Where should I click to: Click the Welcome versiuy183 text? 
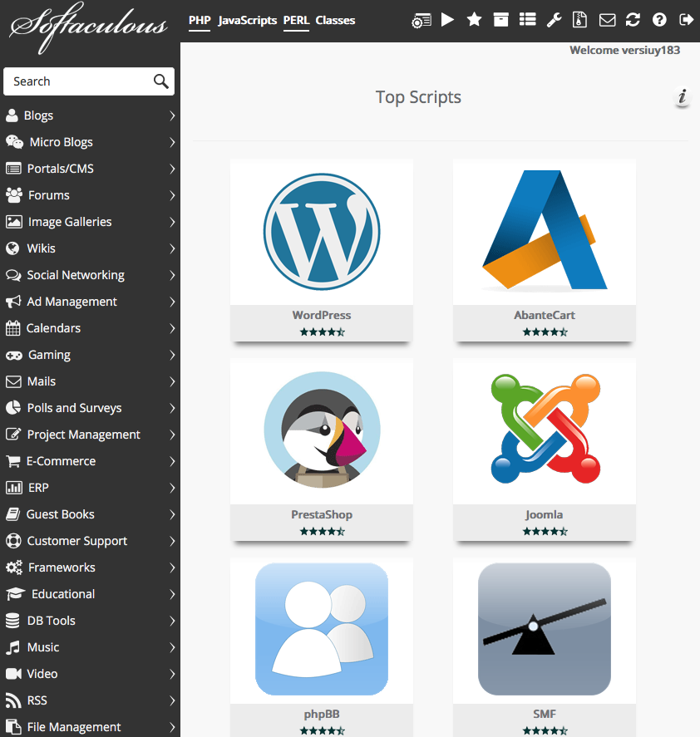(x=624, y=51)
